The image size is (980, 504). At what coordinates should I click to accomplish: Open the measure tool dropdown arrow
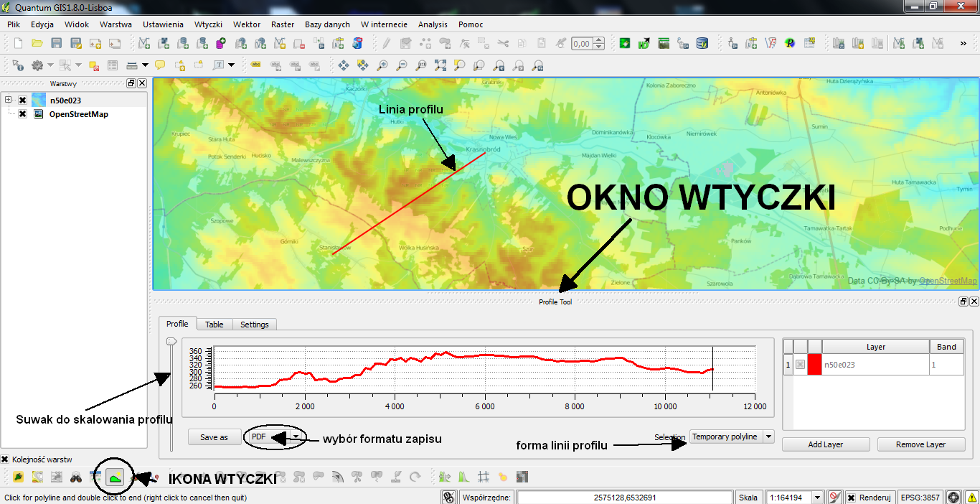(145, 65)
